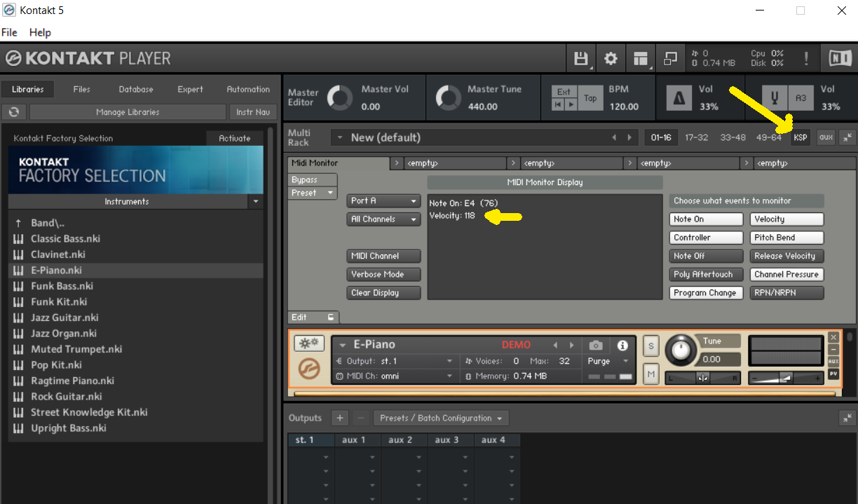Toggle Velocity event monitoring

tap(786, 219)
